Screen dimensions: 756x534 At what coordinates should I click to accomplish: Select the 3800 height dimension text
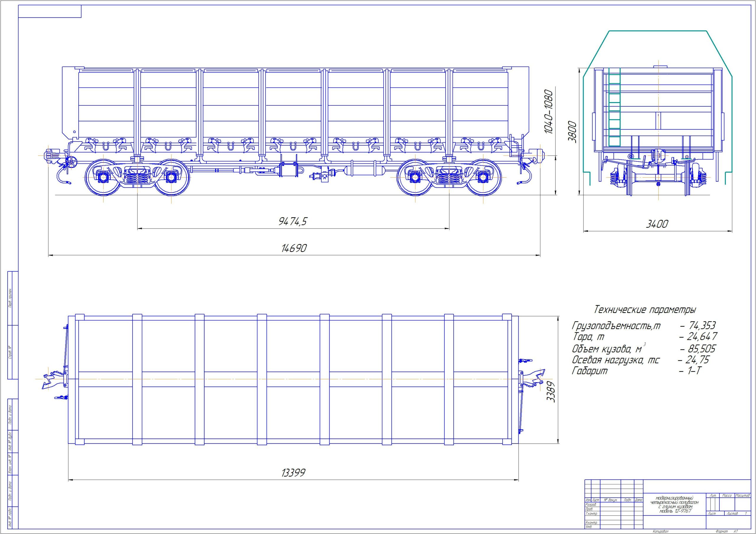click(x=573, y=132)
